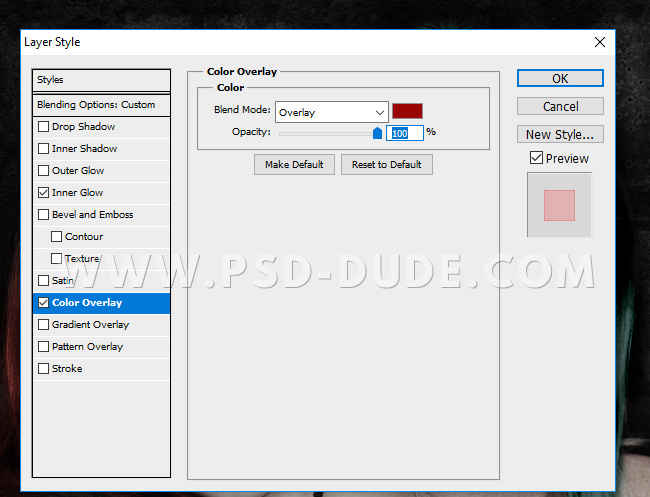Open the Blend Mode dropdown

pyautogui.click(x=332, y=112)
